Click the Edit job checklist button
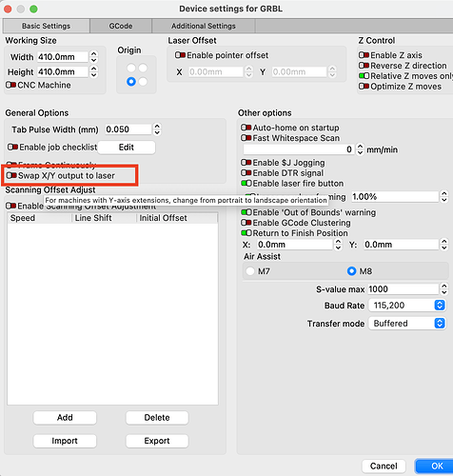 [x=127, y=148]
